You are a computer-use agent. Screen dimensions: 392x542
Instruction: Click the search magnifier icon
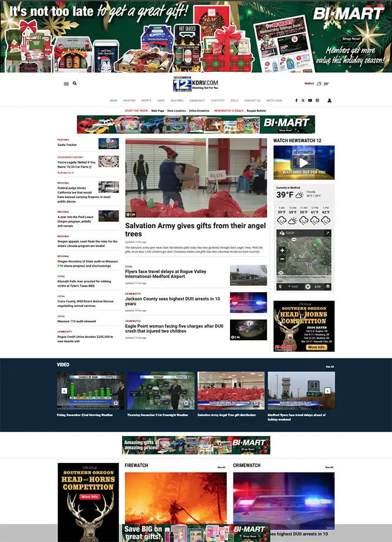(75, 83)
